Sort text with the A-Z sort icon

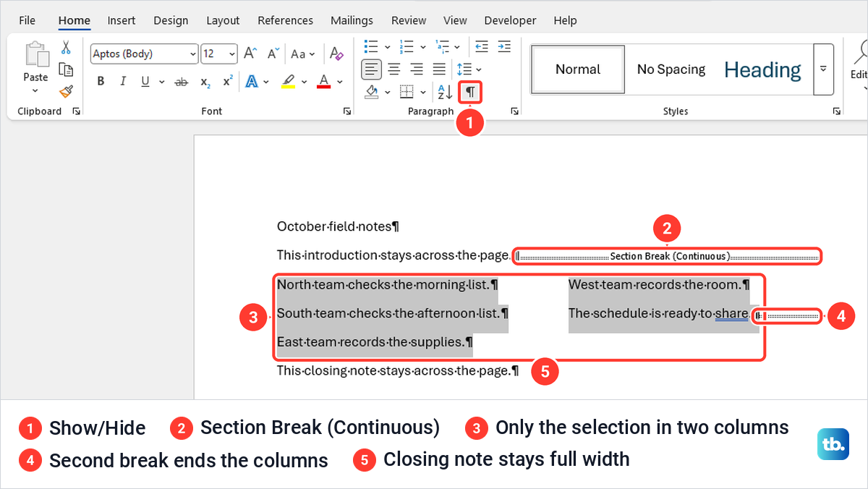tap(444, 92)
